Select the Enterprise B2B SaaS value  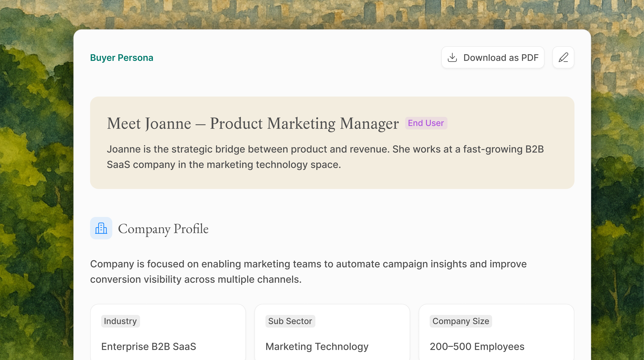point(148,347)
